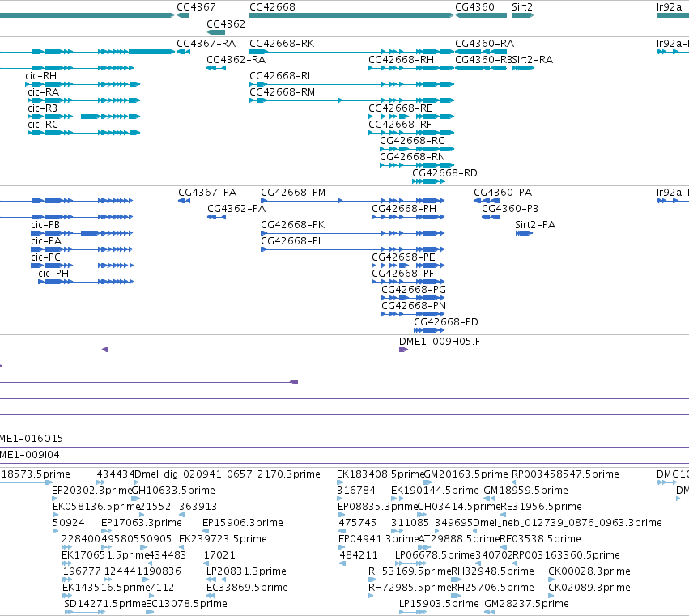The image size is (689, 616).
Task: Select transcript Sirt2-RA
Action: [533, 60]
